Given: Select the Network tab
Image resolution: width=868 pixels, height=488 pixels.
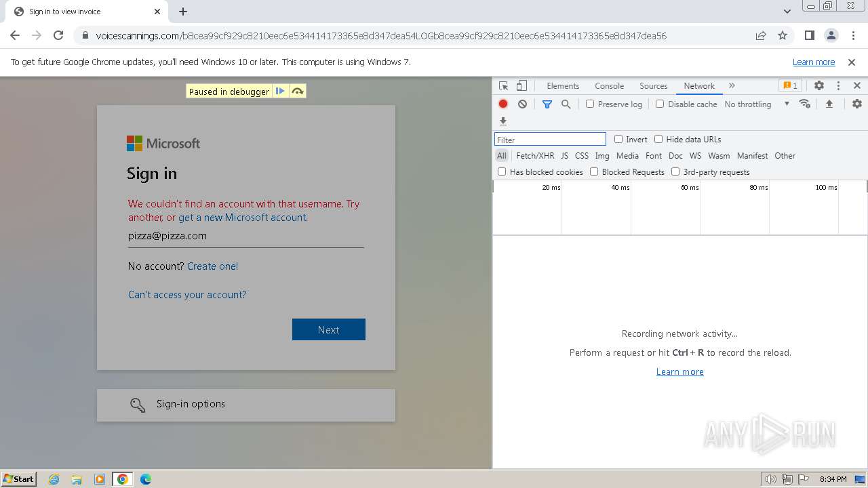Looking at the screenshot, I should (699, 86).
